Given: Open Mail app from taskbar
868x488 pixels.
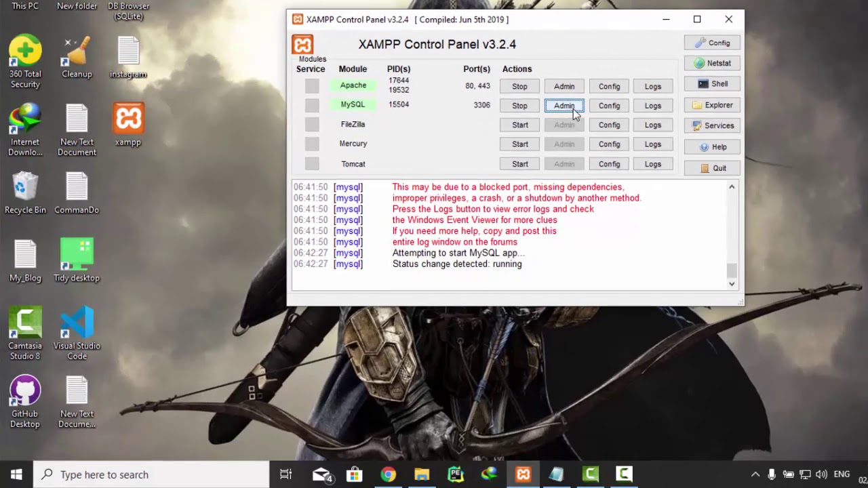Looking at the screenshot, I should pos(321,474).
